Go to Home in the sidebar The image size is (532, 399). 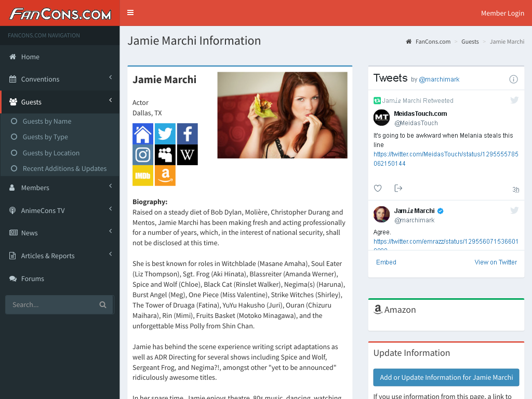click(60, 57)
